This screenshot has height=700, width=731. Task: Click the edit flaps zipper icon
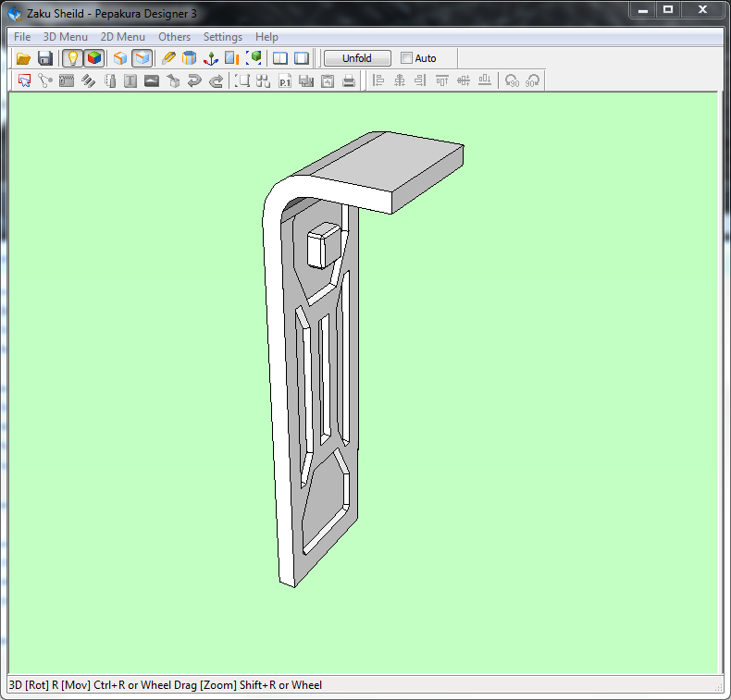(x=67, y=80)
